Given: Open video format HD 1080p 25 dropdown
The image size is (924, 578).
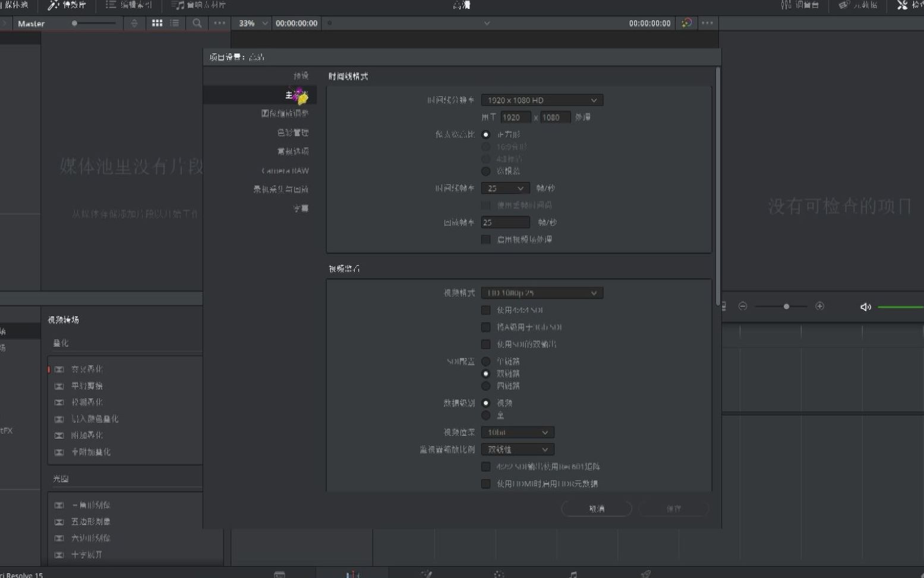Looking at the screenshot, I should click(542, 293).
